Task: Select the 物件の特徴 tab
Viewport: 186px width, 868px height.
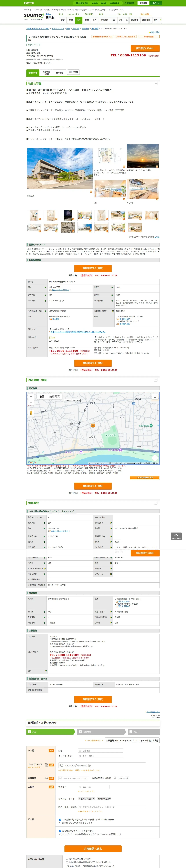Action: (x=33, y=73)
